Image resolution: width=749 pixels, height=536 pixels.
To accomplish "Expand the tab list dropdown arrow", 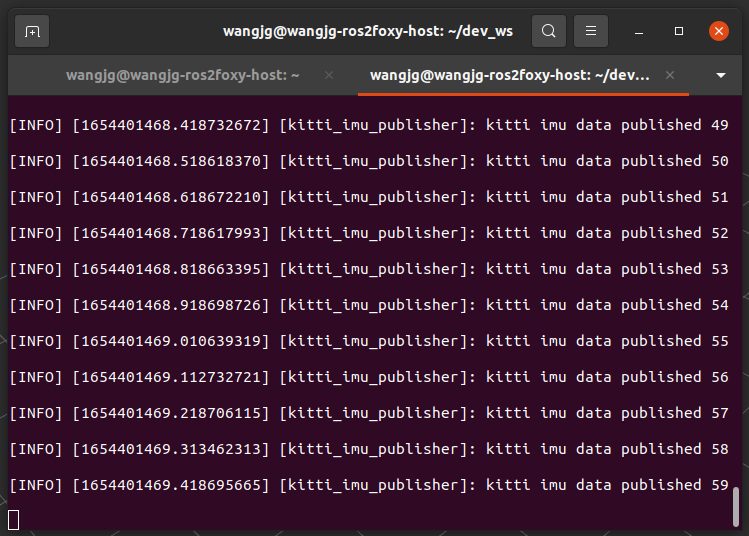I will tap(721, 75).
